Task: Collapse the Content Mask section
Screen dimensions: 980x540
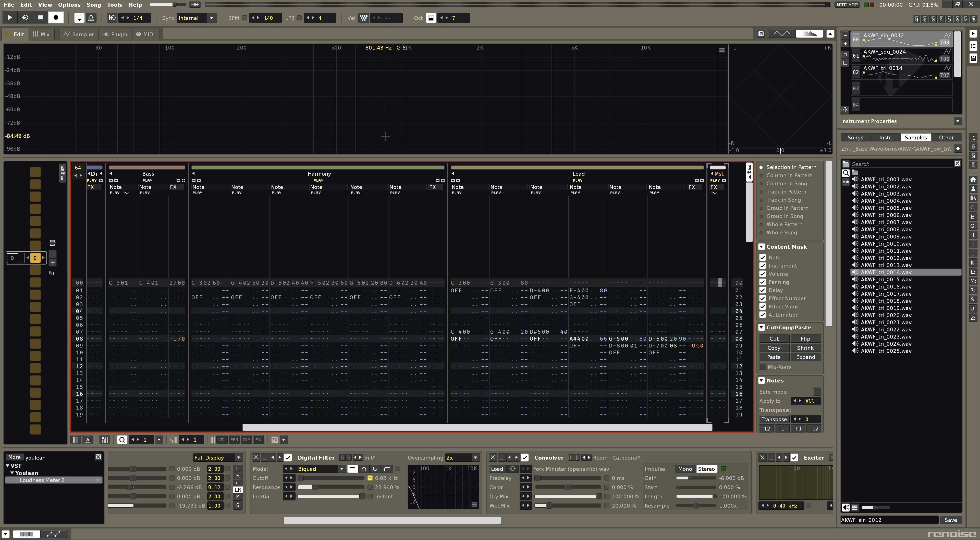Action: [762, 247]
